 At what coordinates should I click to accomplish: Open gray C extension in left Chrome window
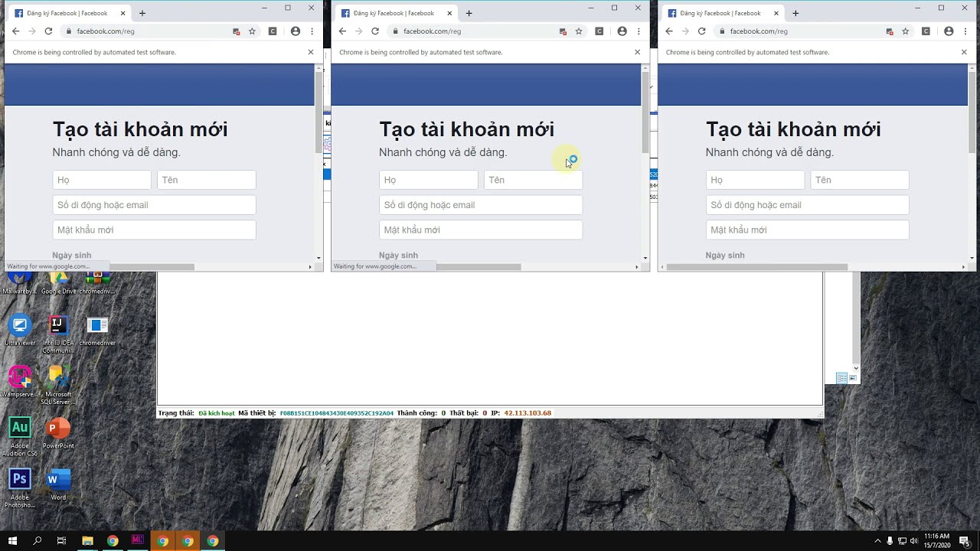pos(273,31)
